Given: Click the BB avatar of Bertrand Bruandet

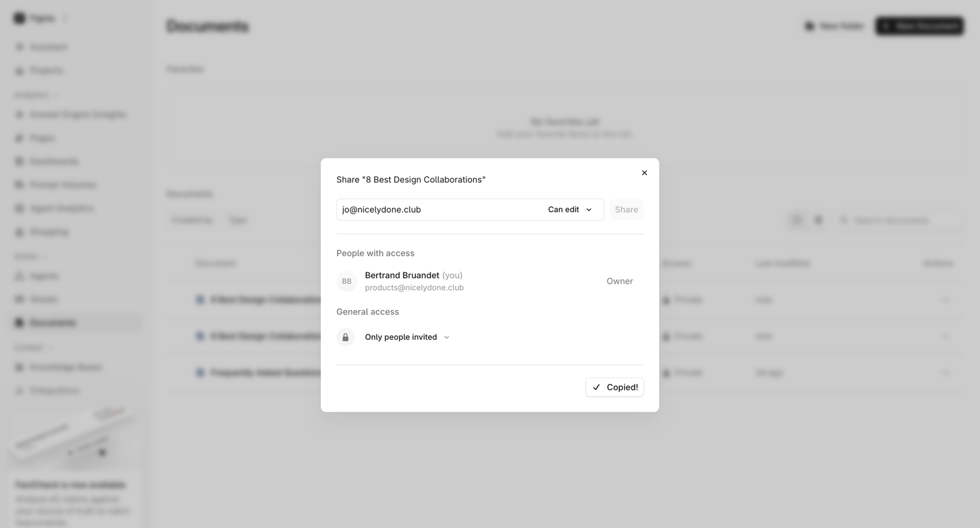Looking at the screenshot, I should tap(347, 282).
